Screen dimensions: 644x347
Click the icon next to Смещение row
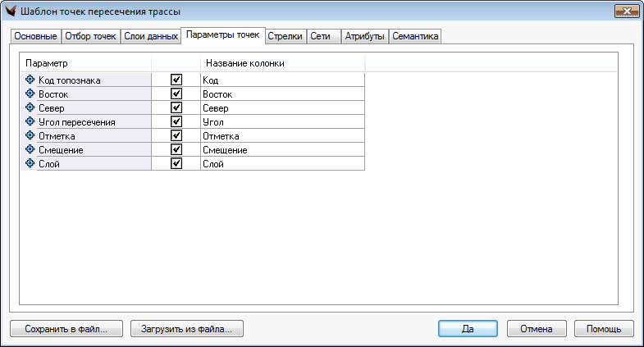point(31,149)
